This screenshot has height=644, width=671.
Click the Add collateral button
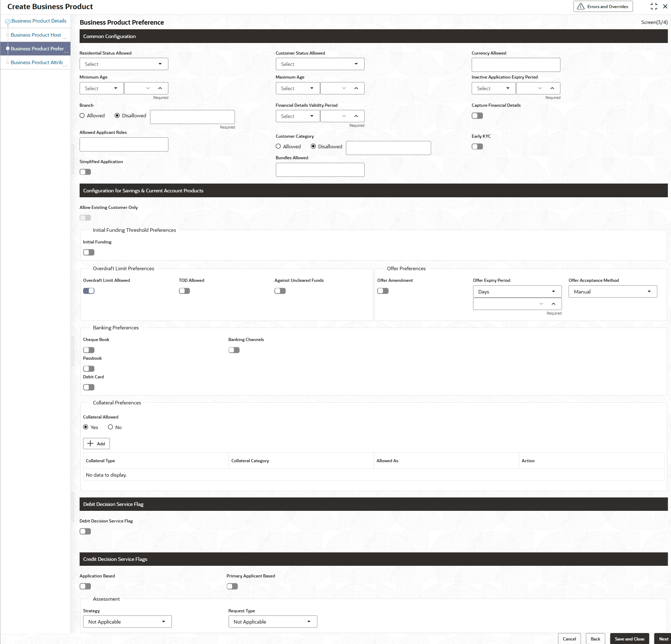[x=97, y=444]
